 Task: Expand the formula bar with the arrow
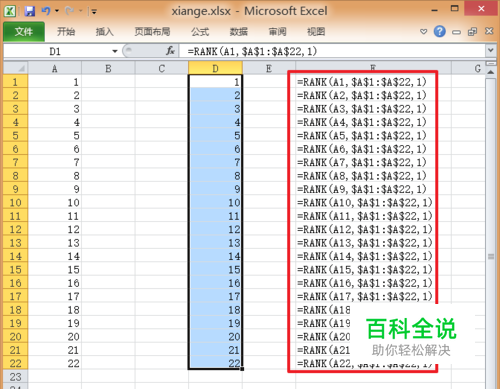[490, 51]
